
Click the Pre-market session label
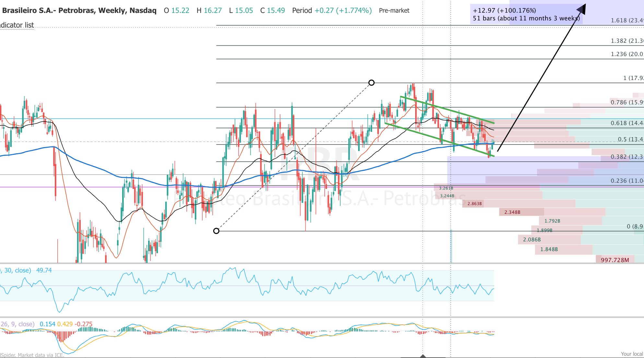click(x=394, y=10)
